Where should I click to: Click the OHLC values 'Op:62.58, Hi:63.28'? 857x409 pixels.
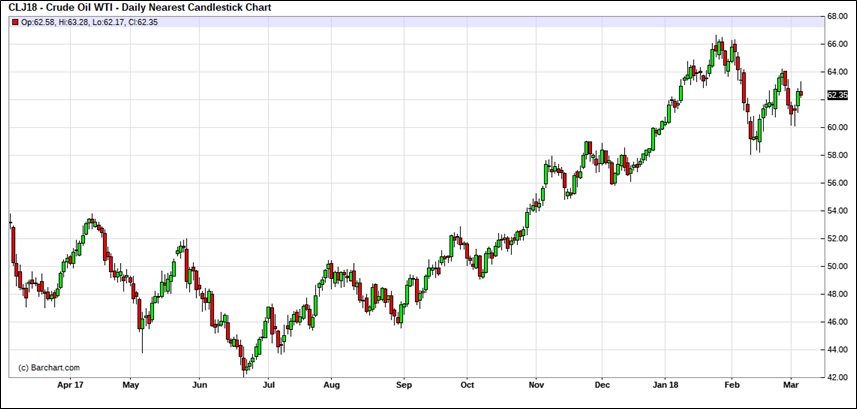click(x=55, y=22)
